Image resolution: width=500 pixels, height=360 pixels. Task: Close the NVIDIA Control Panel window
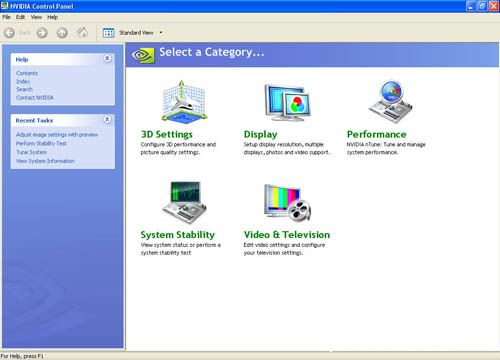click(494, 6)
